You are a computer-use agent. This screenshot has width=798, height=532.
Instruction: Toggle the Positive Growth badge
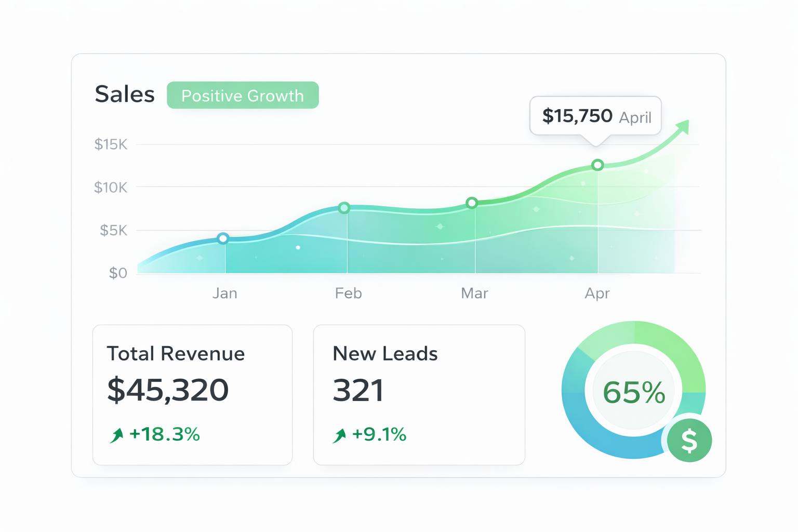[x=242, y=95]
